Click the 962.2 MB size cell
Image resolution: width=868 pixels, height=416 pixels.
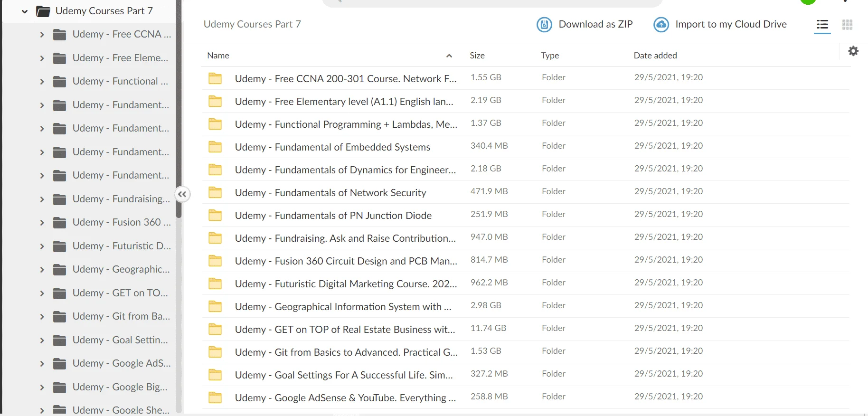click(x=489, y=283)
